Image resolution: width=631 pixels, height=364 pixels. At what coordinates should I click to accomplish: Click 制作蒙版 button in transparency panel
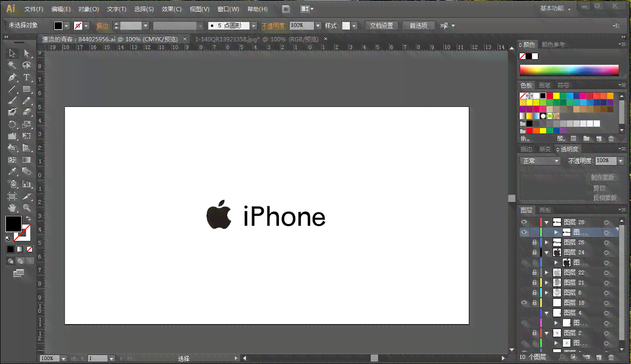click(602, 177)
